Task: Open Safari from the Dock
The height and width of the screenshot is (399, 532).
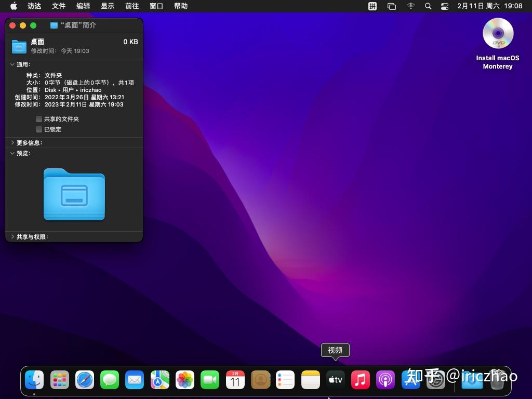Action: (x=85, y=380)
